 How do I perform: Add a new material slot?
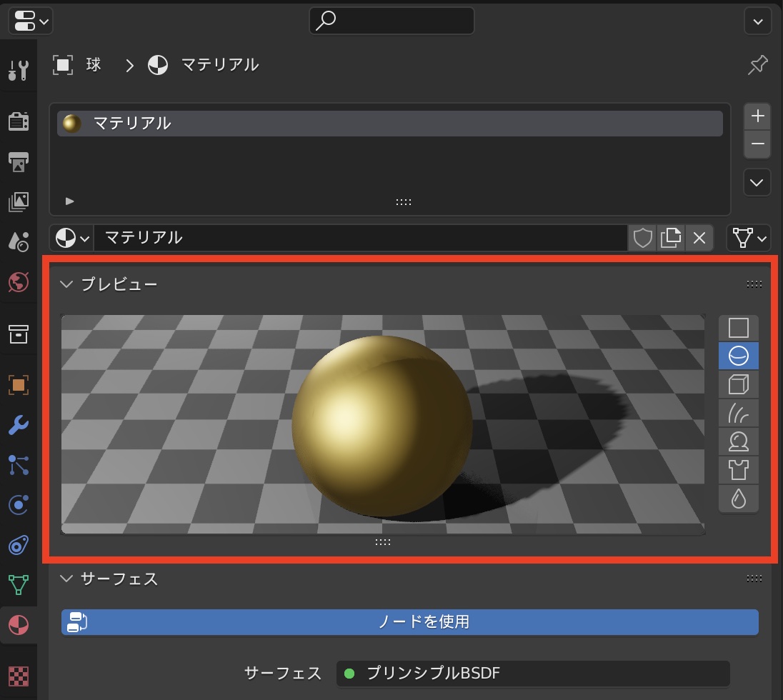point(757,116)
